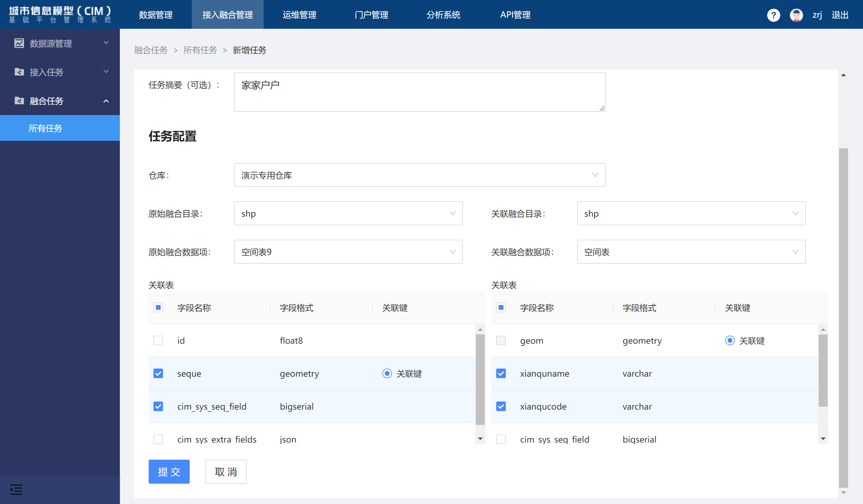
Task: Click main page scroll up arrow
Action: tap(843, 75)
